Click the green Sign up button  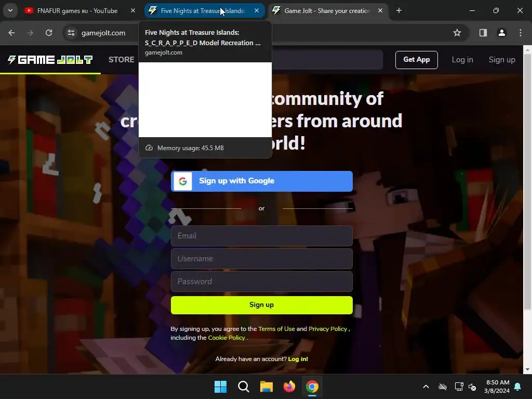(x=262, y=305)
